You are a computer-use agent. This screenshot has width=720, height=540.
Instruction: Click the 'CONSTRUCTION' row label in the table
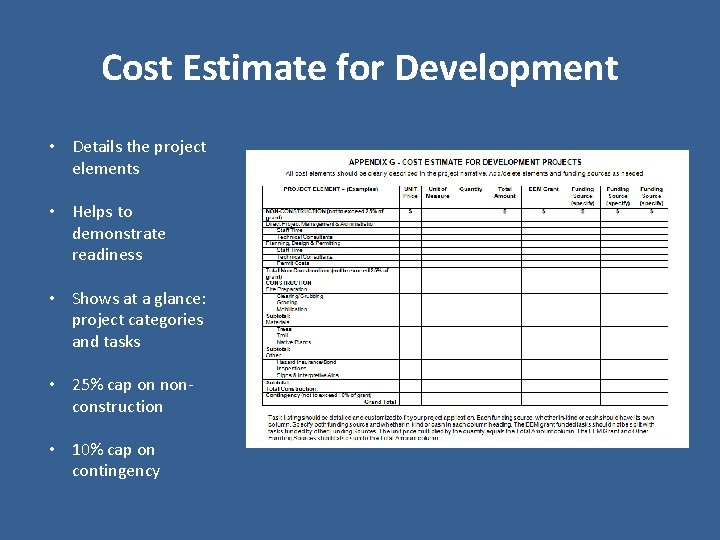click(x=288, y=283)
